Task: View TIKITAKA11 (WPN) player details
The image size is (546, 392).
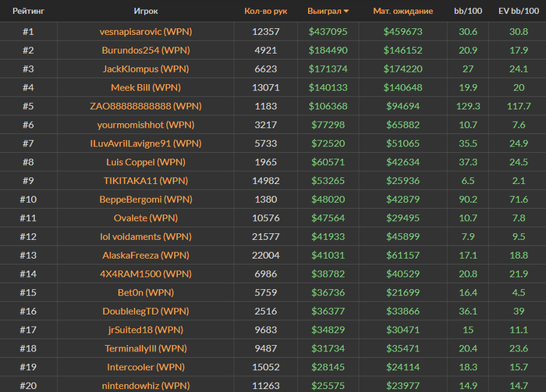Action: (x=146, y=181)
